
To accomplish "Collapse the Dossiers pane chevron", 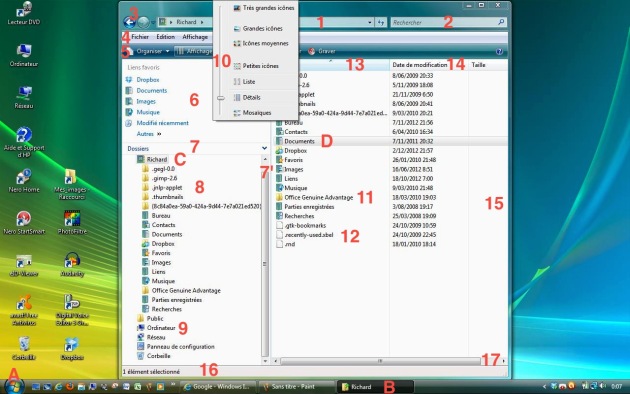I will tap(264, 148).
